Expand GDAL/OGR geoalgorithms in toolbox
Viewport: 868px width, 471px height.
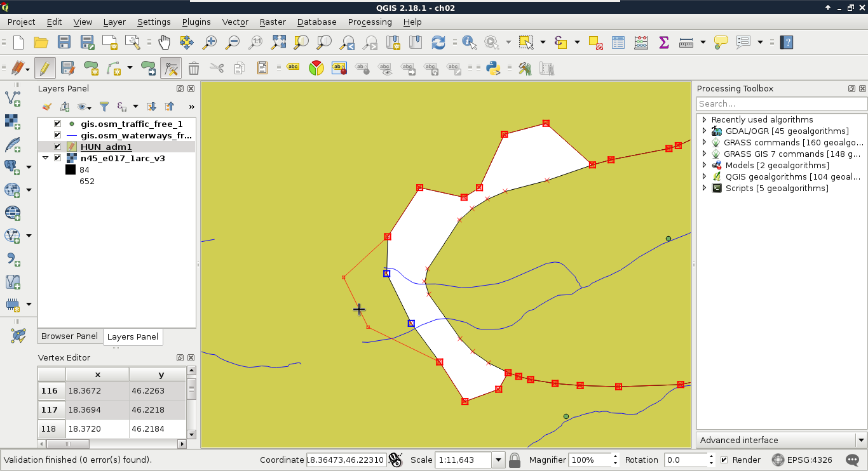tap(704, 131)
